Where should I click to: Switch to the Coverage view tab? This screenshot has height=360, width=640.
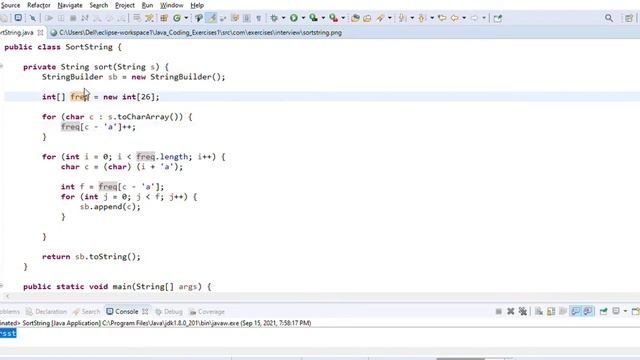[x=207, y=311]
